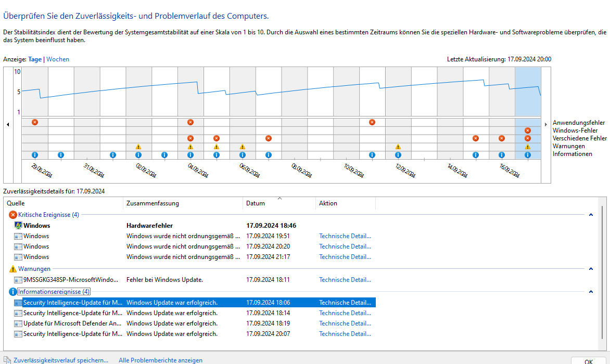Viewport: 610px width, 364px height.
Task: Click the information icon on 15.09.2024
Action: click(475, 154)
